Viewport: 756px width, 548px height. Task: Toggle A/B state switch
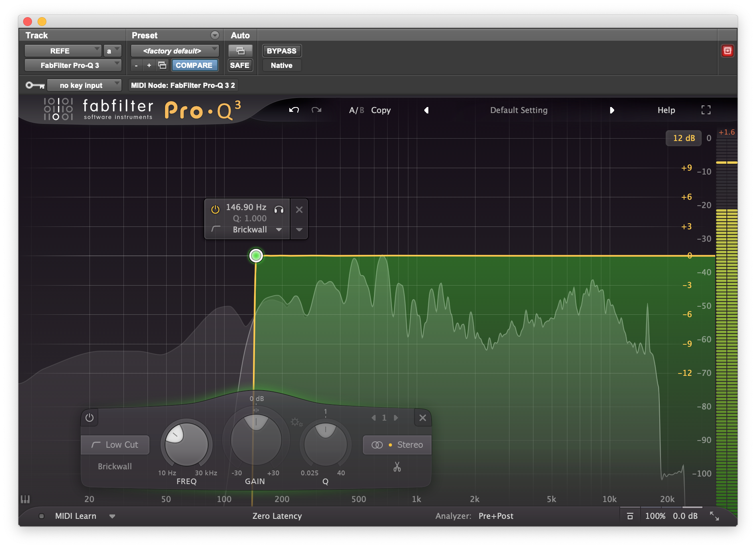pyautogui.click(x=356, y=110)
